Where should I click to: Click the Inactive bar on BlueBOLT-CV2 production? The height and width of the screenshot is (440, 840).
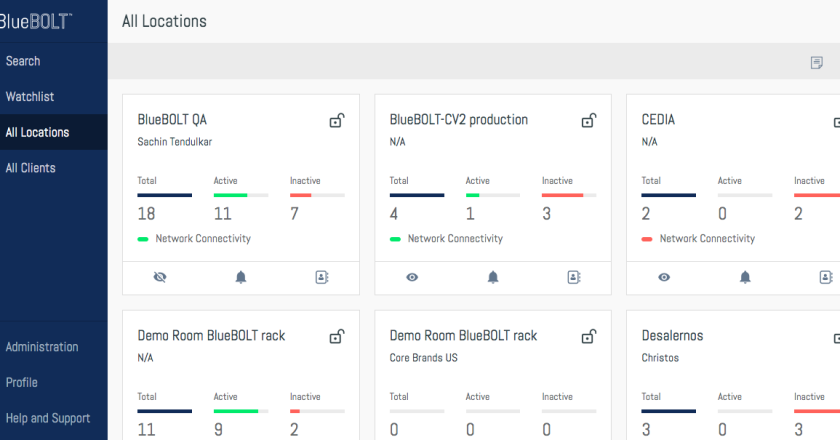pyautogui.click(x=569, y=195)
